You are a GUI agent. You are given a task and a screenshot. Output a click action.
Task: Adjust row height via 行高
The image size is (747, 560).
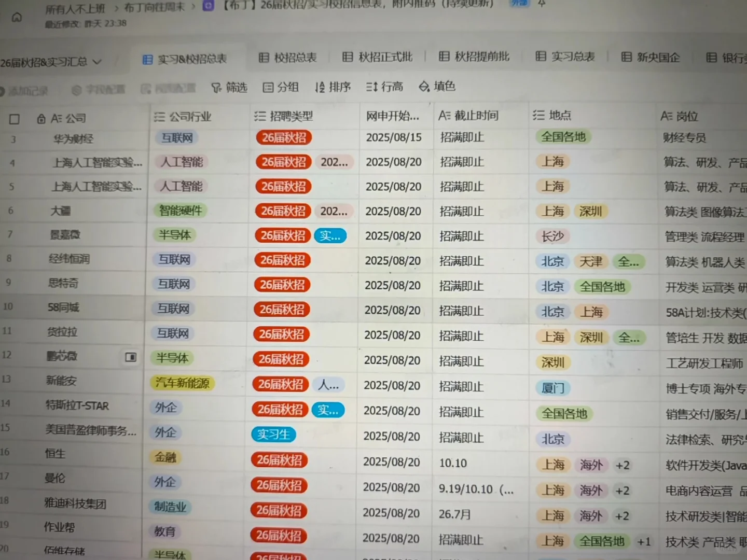384,87
